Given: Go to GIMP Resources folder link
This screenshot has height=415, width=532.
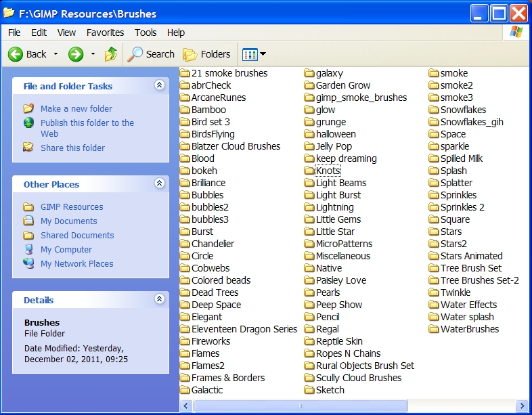Looking at the screenshot, I should click(x=72, y=207).
